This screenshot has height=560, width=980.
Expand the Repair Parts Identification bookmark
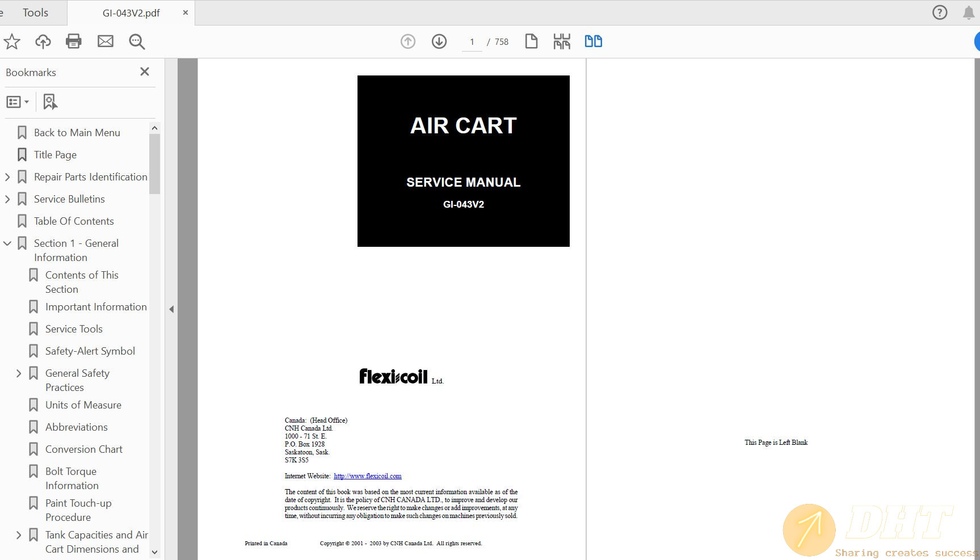(7, 177)
